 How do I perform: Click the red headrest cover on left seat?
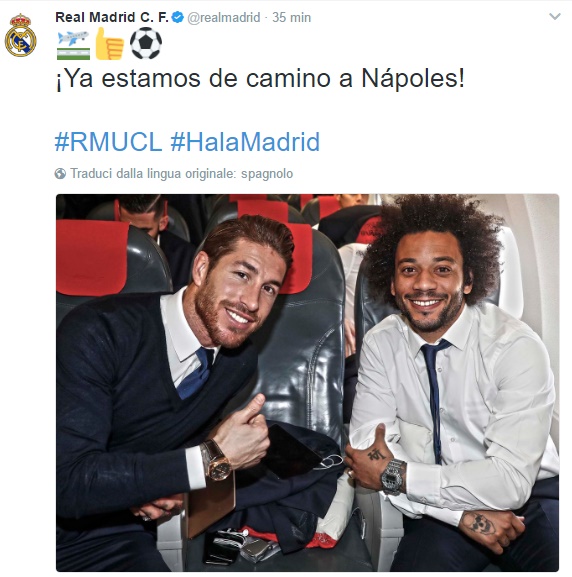click(92, 257)
